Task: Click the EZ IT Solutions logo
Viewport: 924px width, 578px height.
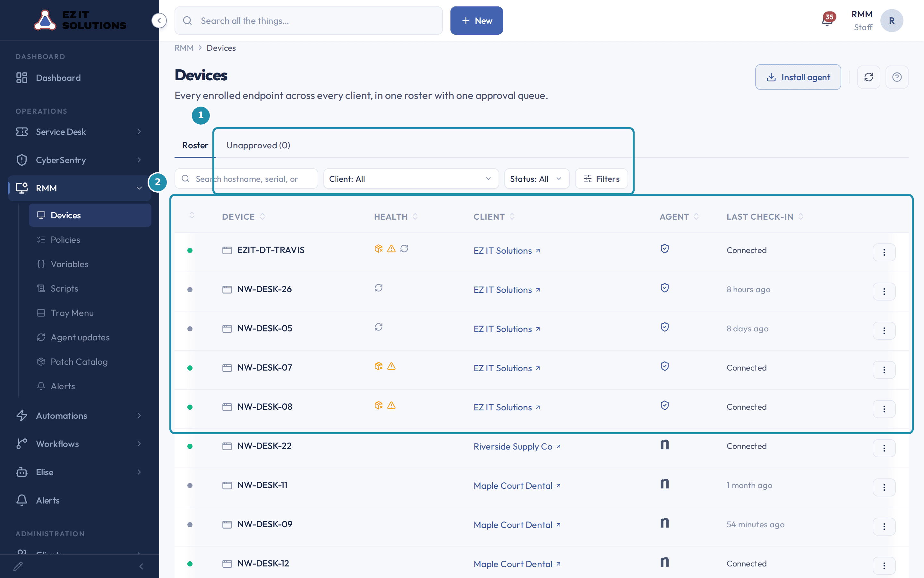Action: pyautogui.click(x=80, y=20)
